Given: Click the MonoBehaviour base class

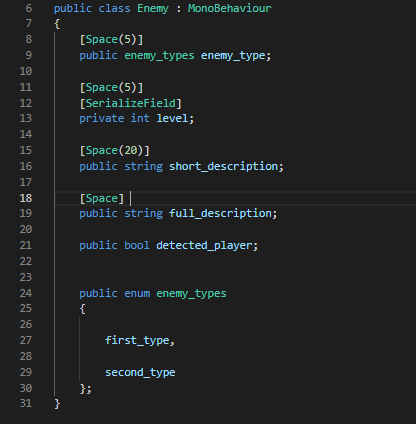Looking at the screenshot, I should point(230,8).
